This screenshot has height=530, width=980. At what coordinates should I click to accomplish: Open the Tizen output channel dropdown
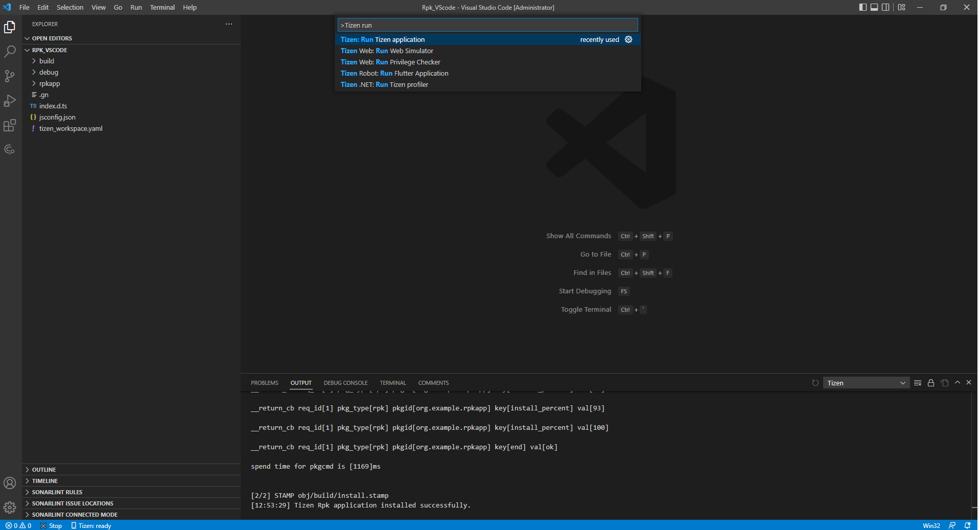(866, 382)
